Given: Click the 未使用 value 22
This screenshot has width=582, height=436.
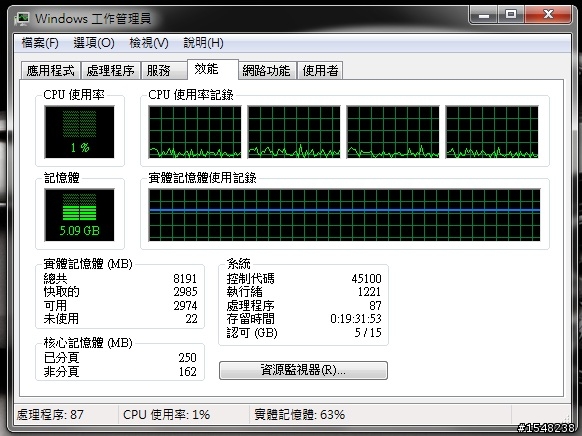Looking at the screenshot, I should point(192,319).
